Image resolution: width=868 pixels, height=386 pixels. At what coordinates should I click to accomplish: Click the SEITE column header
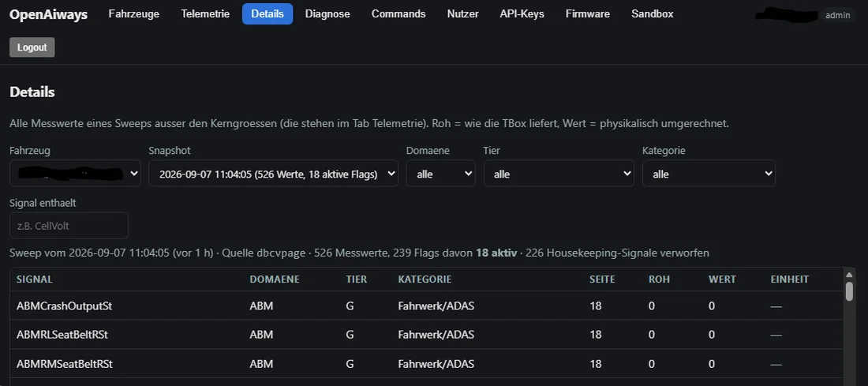point(602,279)
